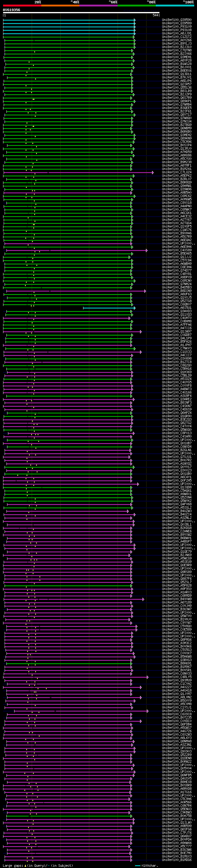Select the label UniRef100_Q8YT17

[177, 115]
